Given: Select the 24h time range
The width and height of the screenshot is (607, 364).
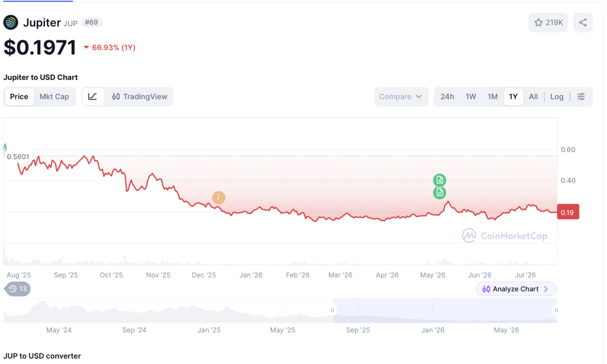Looking at the screenshot, I should click(447, 97).
